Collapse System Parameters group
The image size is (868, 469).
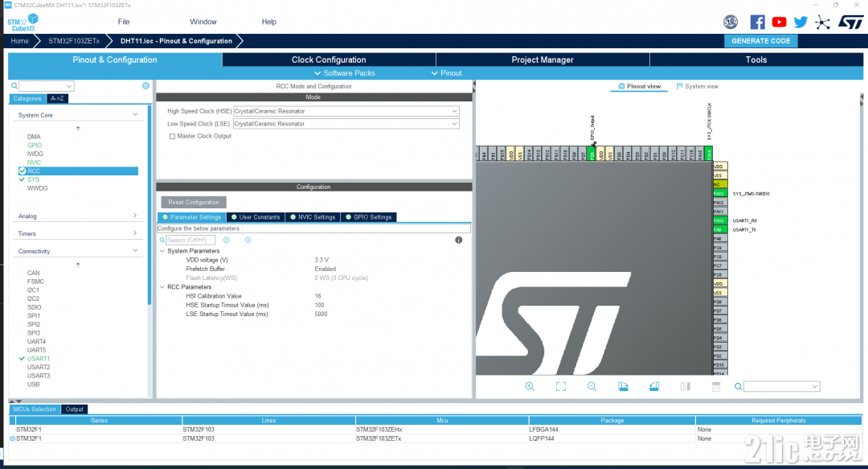click(x=162, y=250)
